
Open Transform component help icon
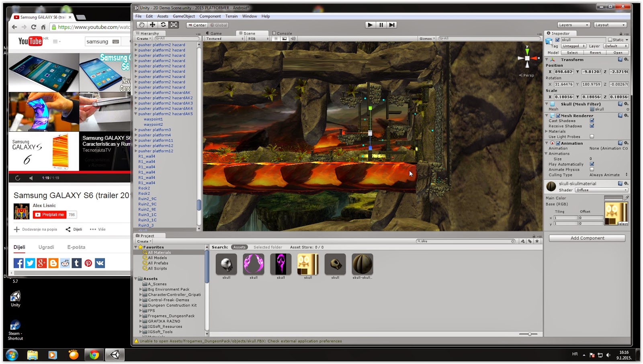pyautogui.click(x=620, y=59)
